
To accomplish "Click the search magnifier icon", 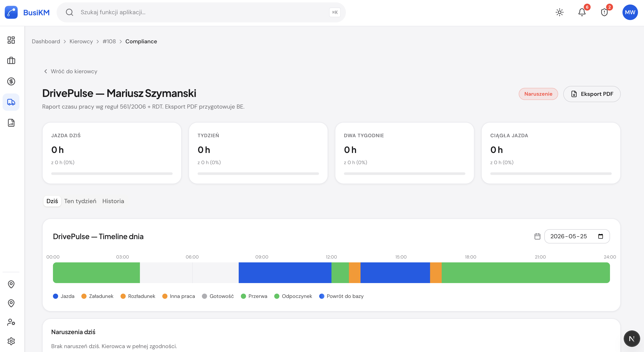I will [70, 12].
